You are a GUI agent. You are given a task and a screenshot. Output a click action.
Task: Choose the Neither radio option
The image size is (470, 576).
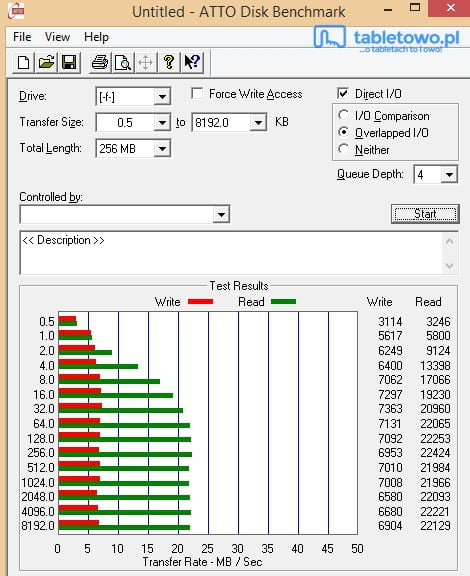pos(343,149)
